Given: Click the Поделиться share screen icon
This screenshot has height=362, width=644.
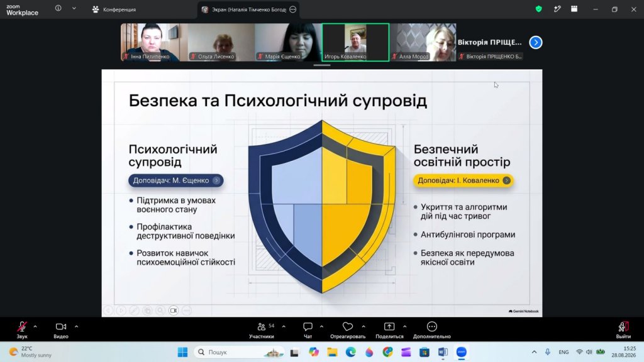Looking at the screenshot, I should pyautogui.click(x=389, y=327).
